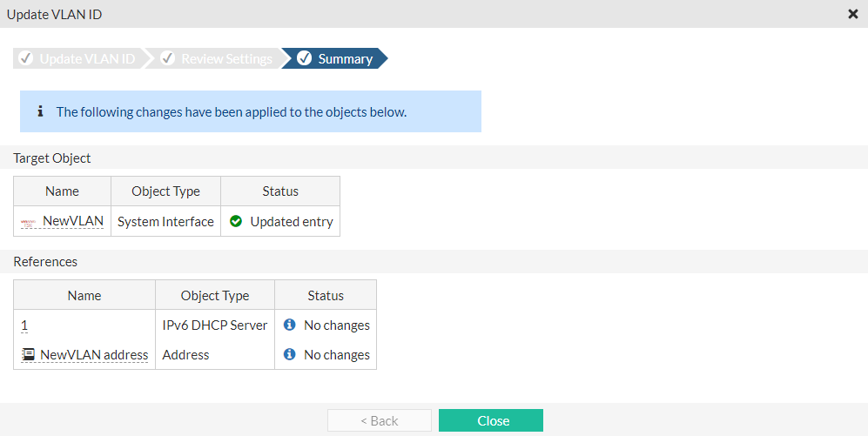This screenshot has height=436, width=868.
Task: Go to the Review Settings wizard step
Action: 226,59
